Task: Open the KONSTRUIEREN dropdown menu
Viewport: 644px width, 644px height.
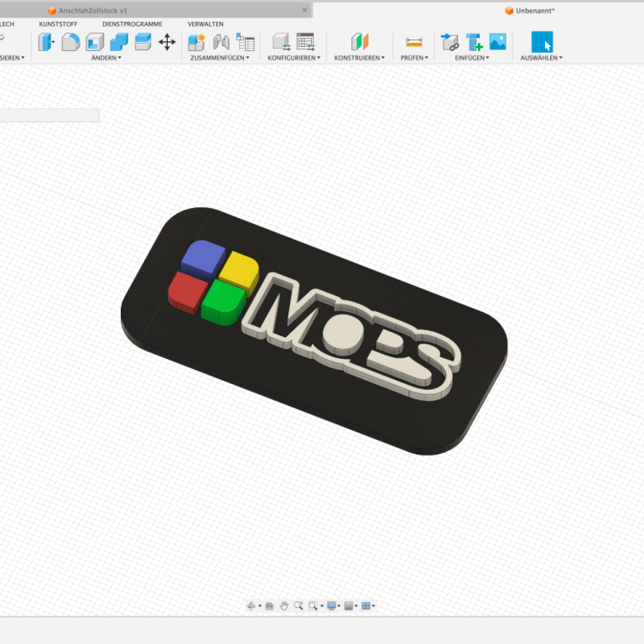Action: [360, 58]
